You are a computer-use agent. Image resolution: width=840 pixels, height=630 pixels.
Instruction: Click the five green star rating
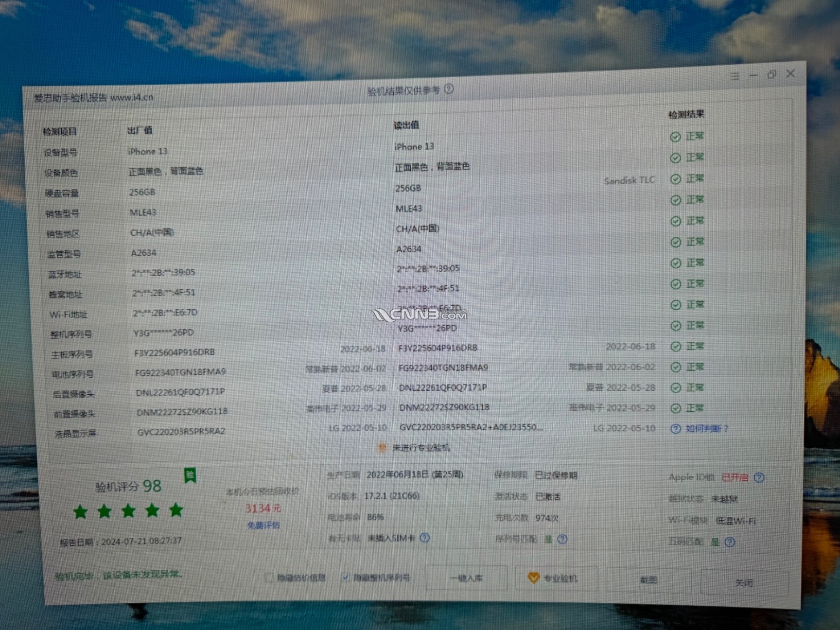coord(129,511)
